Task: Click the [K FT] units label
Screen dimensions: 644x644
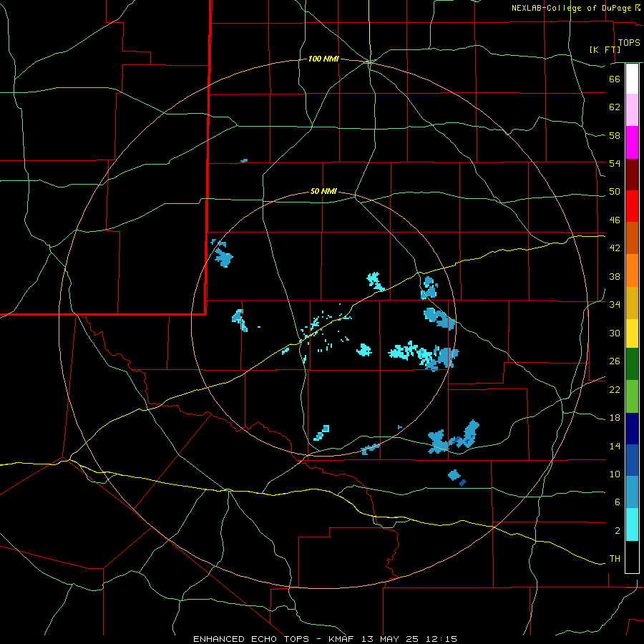Action: 605,49
